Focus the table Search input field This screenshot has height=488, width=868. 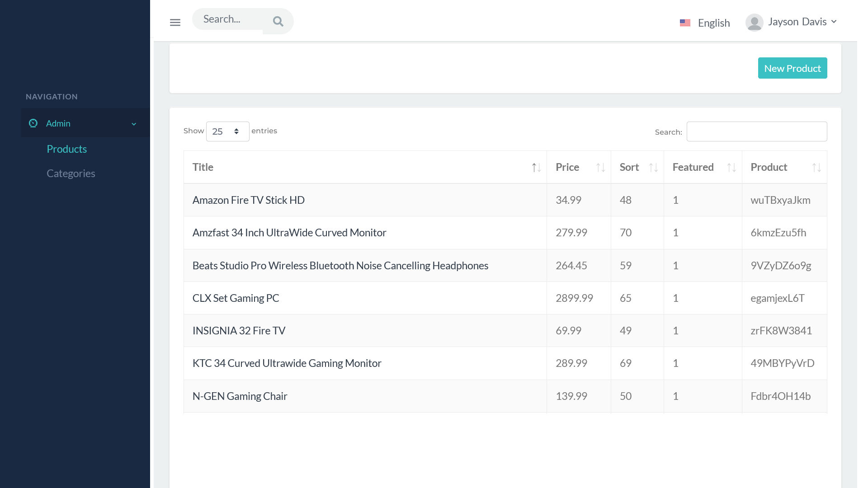[756, 131]
